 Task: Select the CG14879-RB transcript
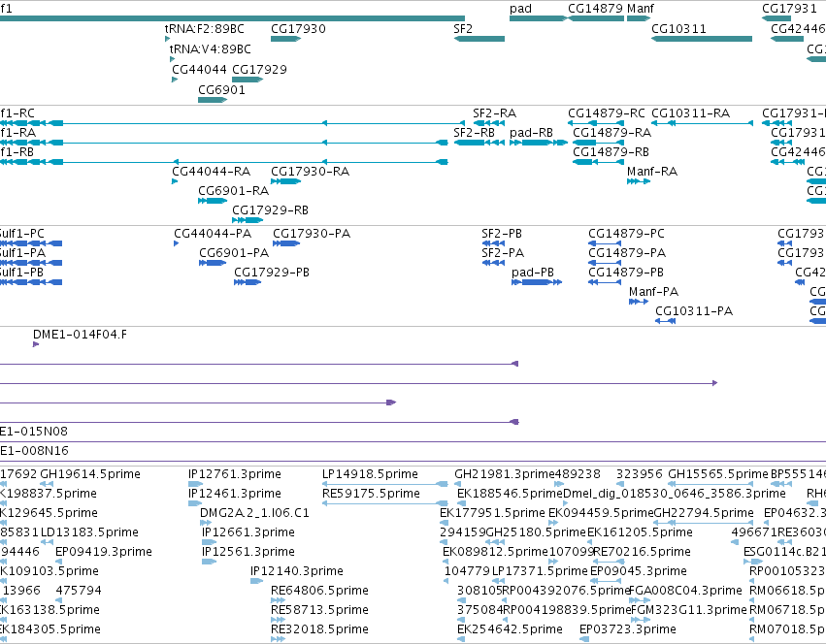[x=599, y=162]
